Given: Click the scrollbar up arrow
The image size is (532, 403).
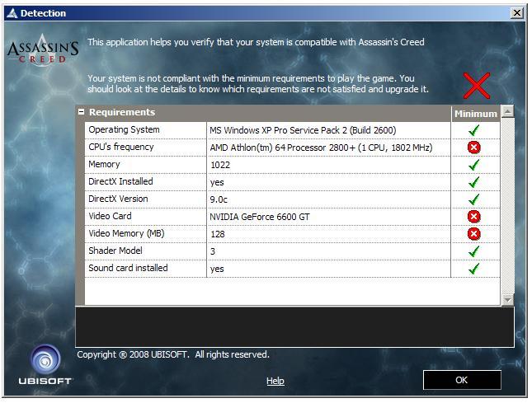Looking at the screenshot, I should coord(507,110).
